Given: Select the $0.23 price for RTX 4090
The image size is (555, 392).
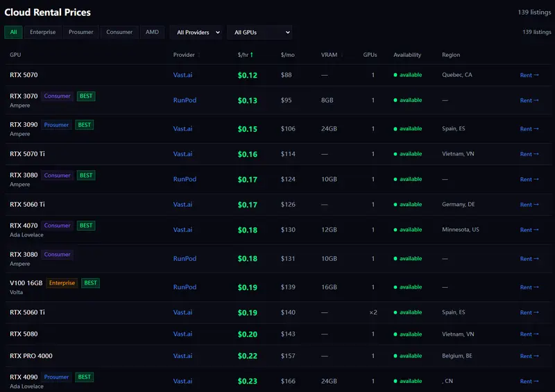Looking at the screenshot, I should coord(248,382).
